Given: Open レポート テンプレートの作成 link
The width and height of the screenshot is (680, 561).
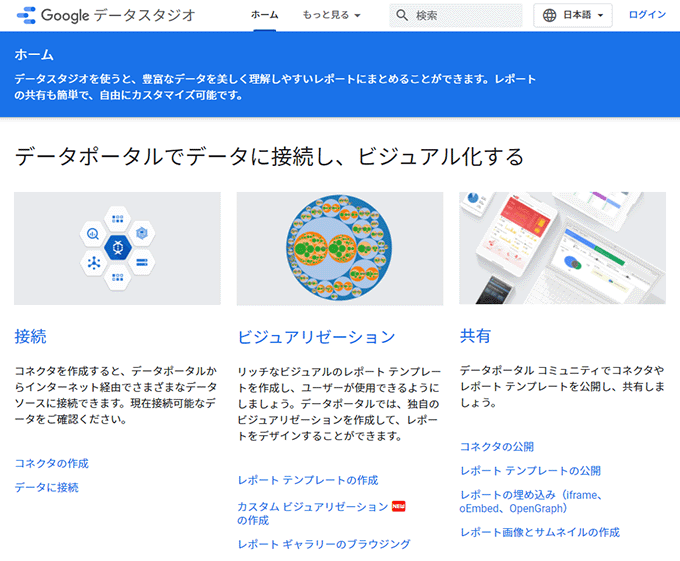Looking at the screenshot, I should tap(308, 480).
